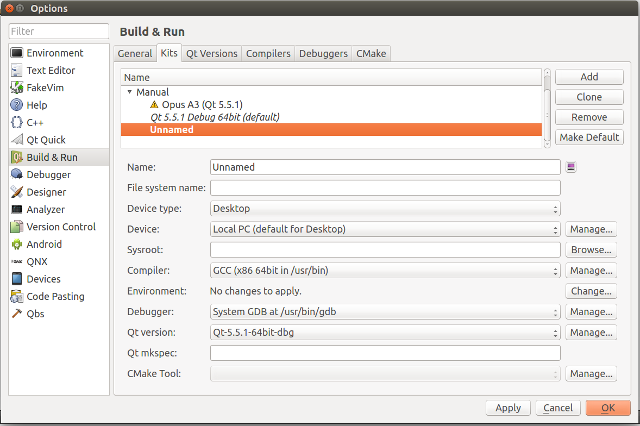Click the Filter search field
Image resolution: width=640 pixels, height=426 pixels.
(x=59, y=31)
